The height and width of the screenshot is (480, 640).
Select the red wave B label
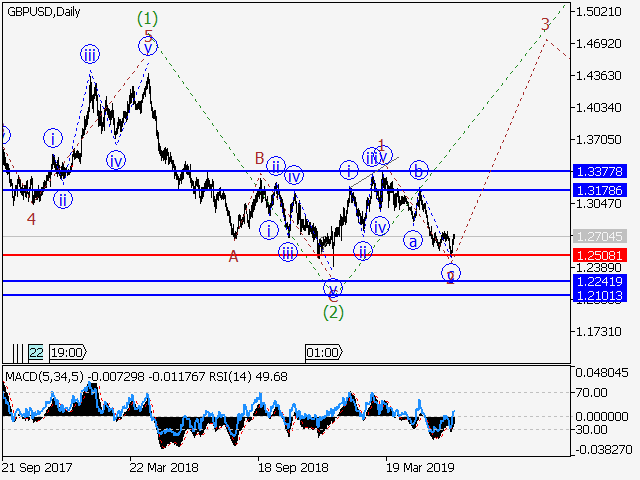pyautogui.click(x=260, y=158)
